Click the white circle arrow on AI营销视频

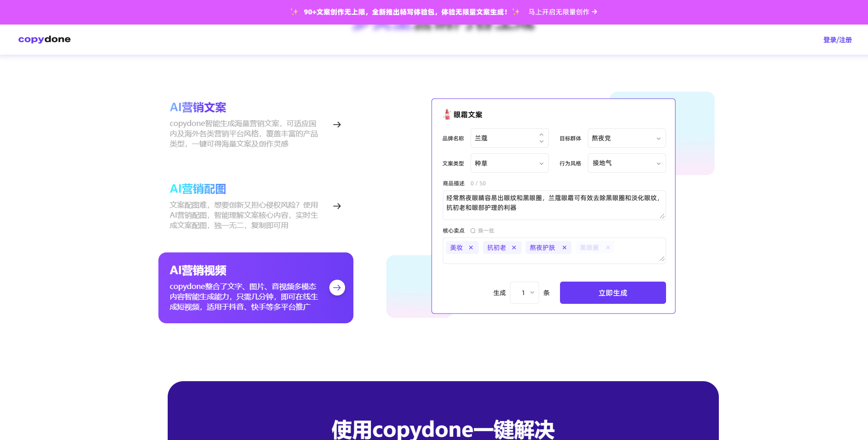[x=337, y=288]
